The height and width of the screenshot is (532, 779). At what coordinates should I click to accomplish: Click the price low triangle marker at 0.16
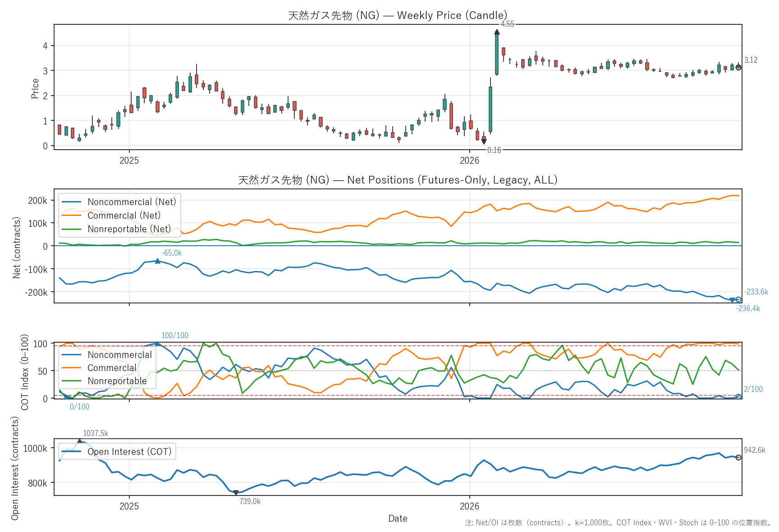(x=484, y=142)
